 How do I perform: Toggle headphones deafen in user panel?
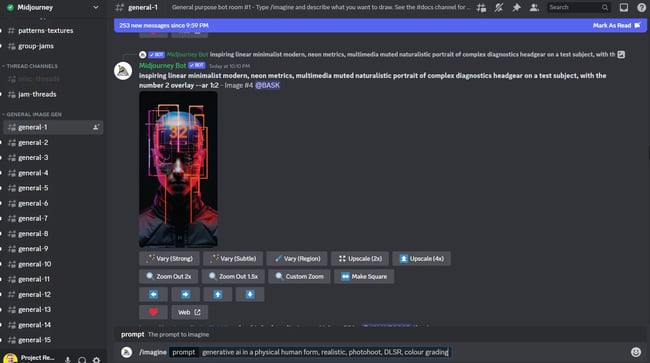pyautogui.click(x=82, y=359)
